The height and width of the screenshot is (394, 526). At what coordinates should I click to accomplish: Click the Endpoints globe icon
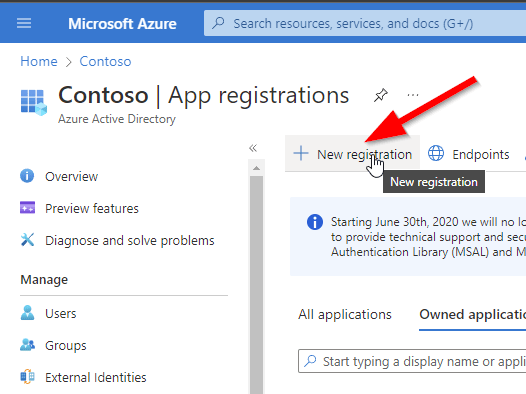(436, 154)
